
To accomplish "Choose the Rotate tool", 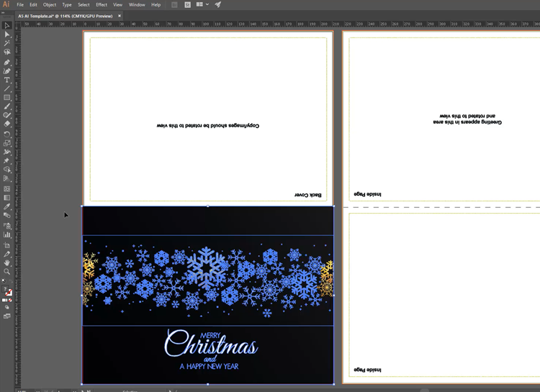I will pos(7,135).
